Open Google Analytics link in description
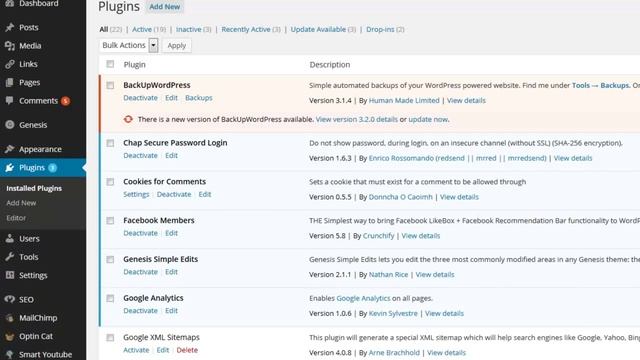 [363, 298]
